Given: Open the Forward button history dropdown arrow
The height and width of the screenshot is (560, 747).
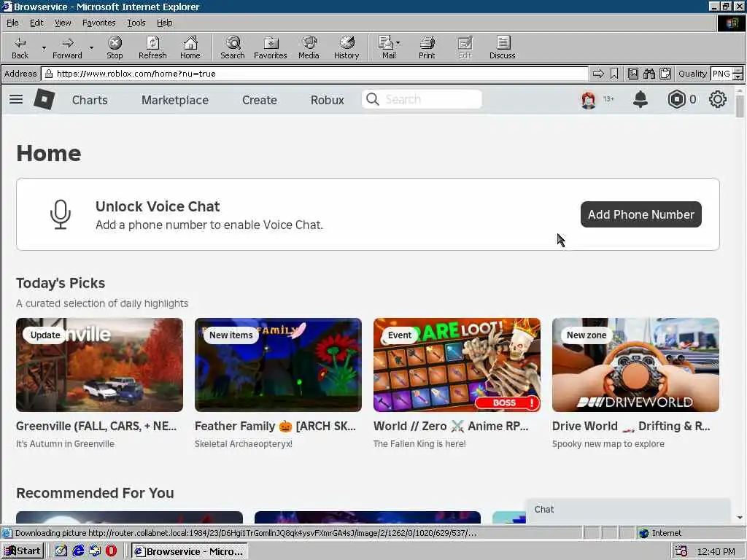Looking at the screenshot, I should coord(91,47).
